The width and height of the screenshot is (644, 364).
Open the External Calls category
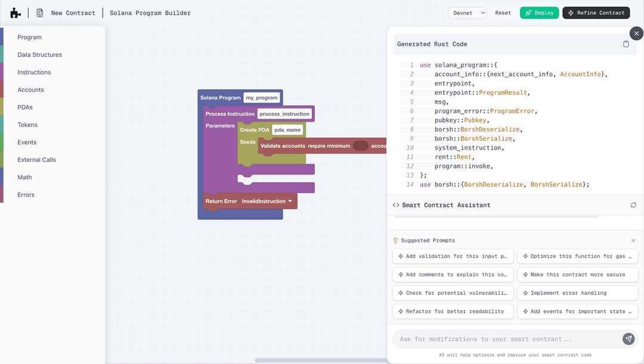tap(36, 160)
